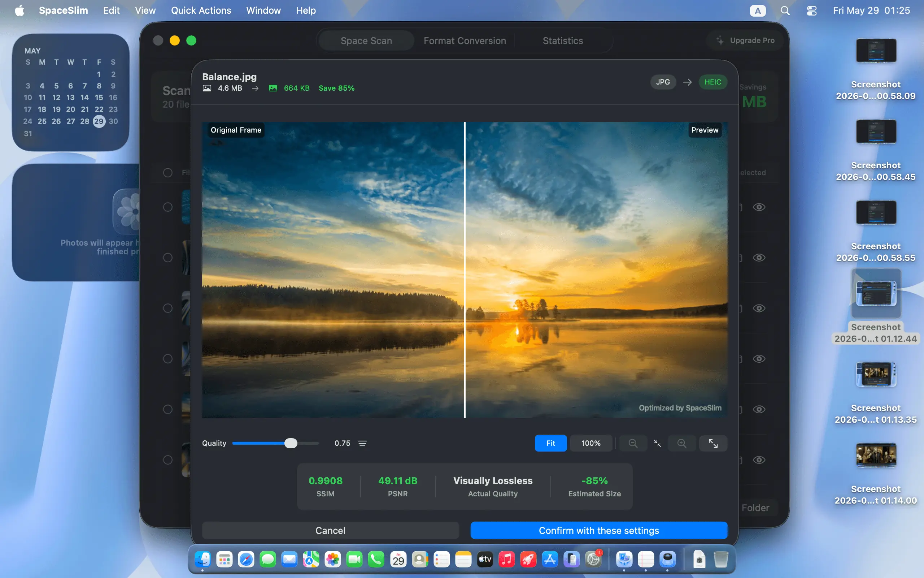Image resolution: width=924 pixels, height=578 pixels.
Task: Click the zoom out magnifier icon
Action: (x=633, y=443)
